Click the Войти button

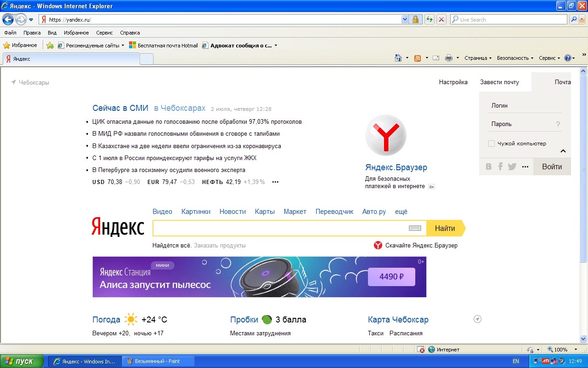coord(552,167)
